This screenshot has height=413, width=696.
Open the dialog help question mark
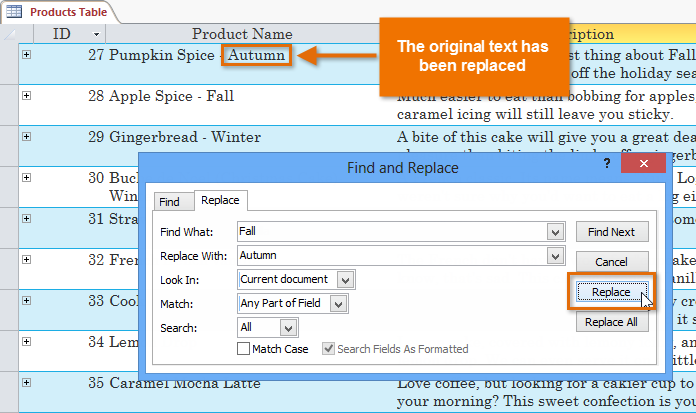pyautogui.click(x=607, y=163)
